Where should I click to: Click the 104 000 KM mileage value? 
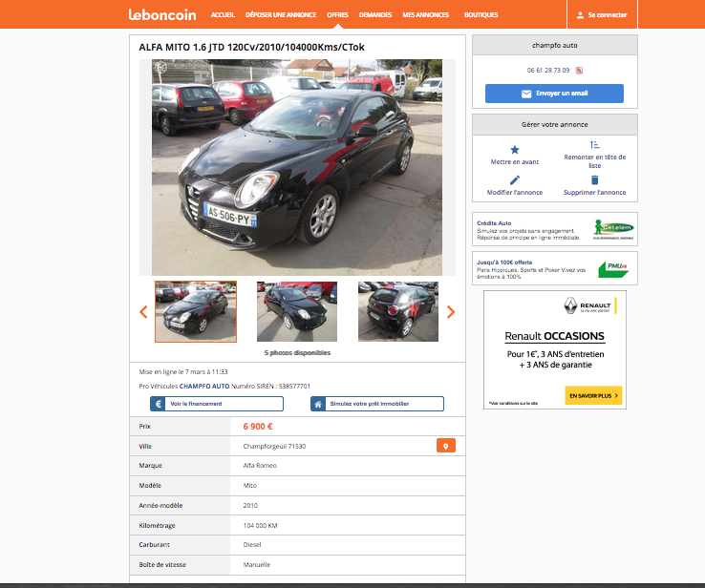coord(261,526)
